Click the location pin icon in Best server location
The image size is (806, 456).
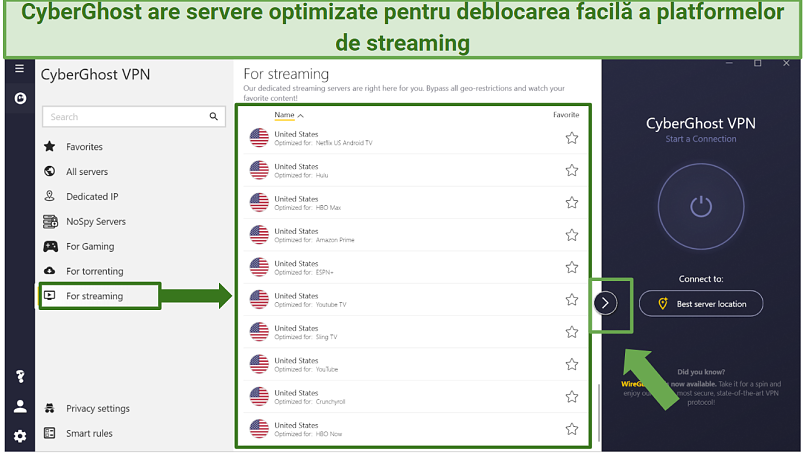pyautogui.click(x=663, y=304)
